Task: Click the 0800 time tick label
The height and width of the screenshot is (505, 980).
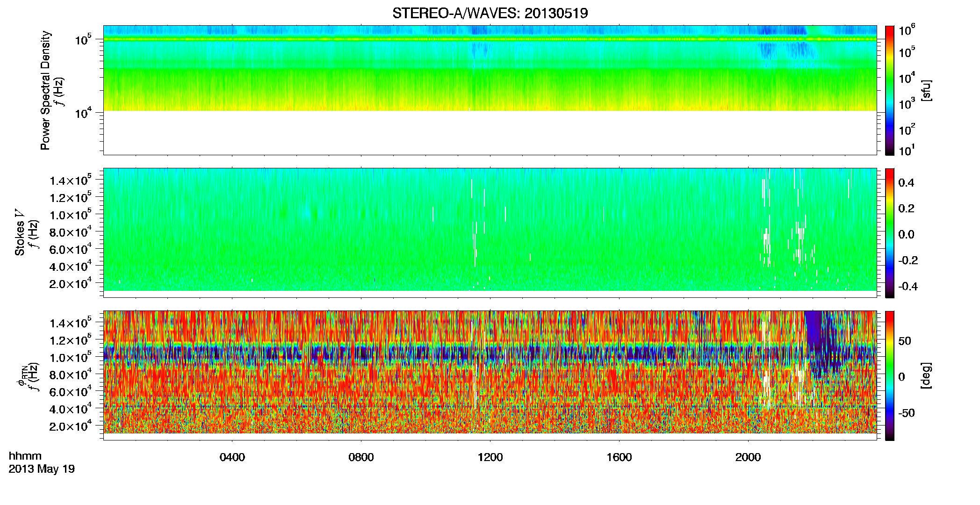Action: point(361,457)
